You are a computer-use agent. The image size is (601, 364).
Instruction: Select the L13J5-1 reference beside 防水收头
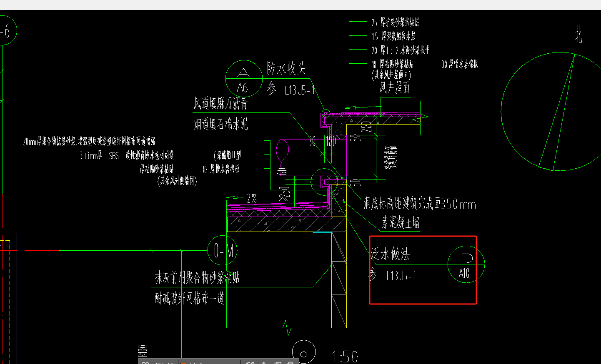[x=300, y=90]
